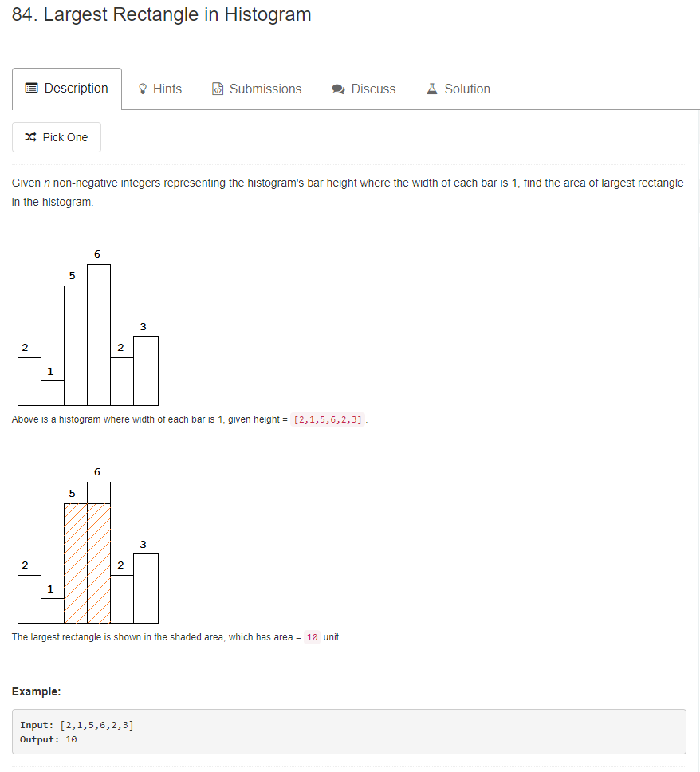Click the bold Example heading

coord(37,691)
